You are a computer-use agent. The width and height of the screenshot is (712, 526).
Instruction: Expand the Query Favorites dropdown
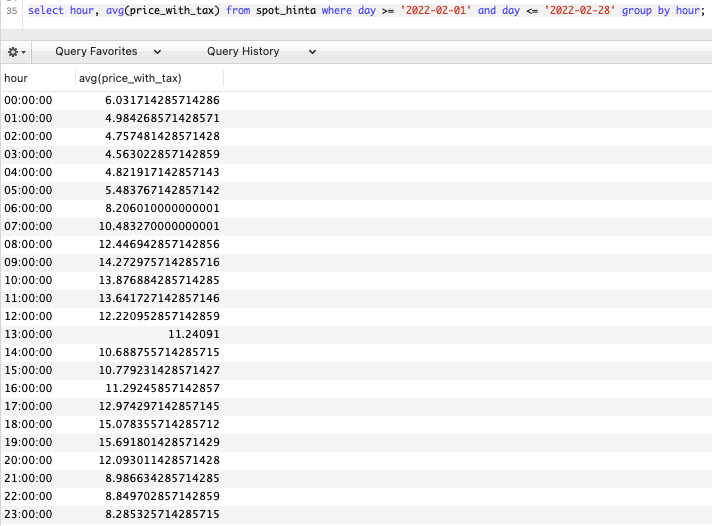point(107,51)
